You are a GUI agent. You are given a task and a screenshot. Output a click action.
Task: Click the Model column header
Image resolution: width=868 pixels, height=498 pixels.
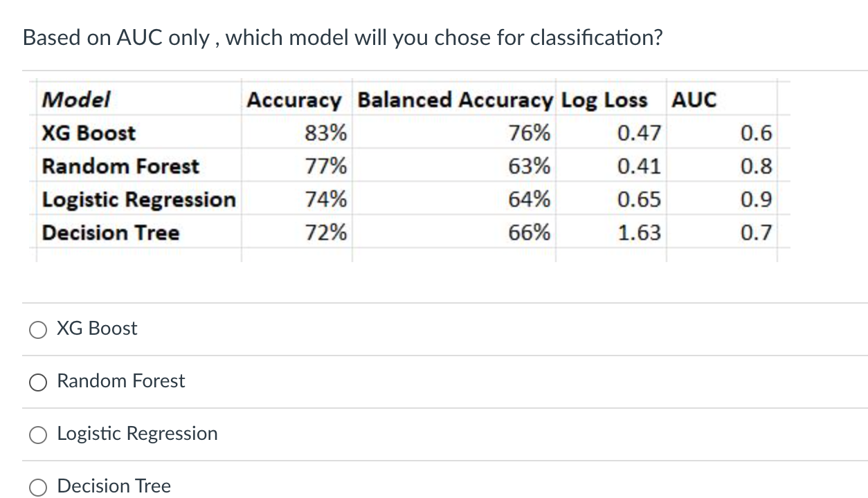pyautogui.click(x=75, y=100)
